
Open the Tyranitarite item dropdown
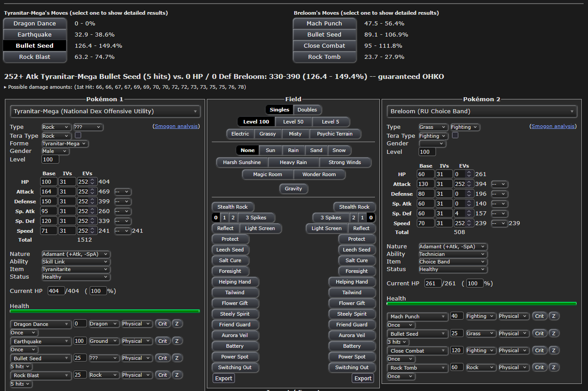coord(76,269)
